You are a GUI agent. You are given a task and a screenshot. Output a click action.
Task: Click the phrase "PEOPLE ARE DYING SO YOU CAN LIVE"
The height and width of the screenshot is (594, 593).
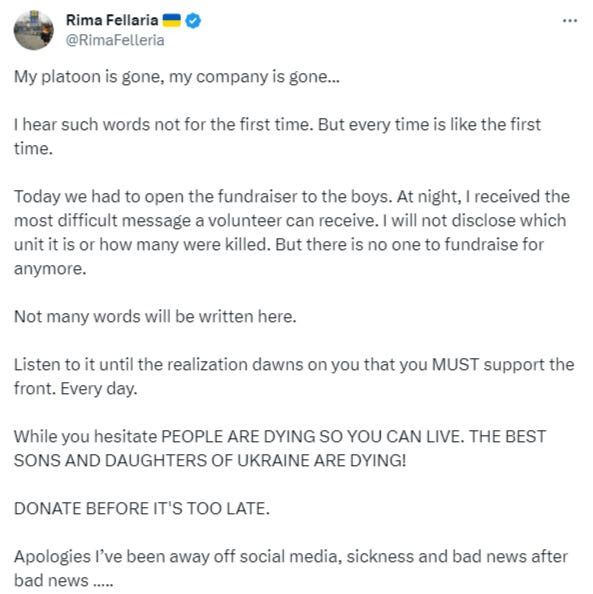click(x=310, y=437)
